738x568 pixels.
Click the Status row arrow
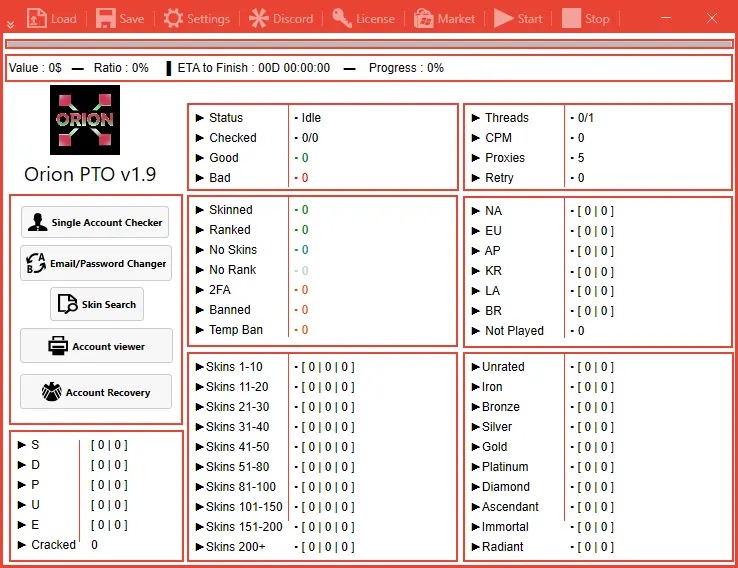[x=200, y=118]
